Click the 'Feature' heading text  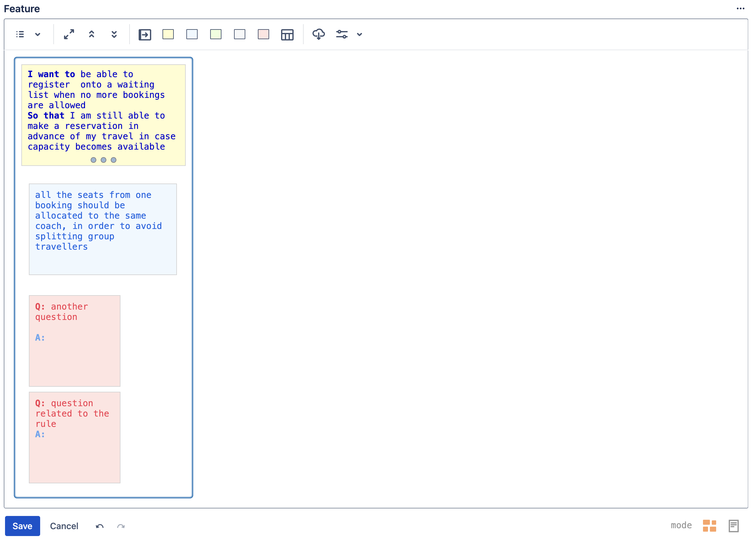[22, 9]
